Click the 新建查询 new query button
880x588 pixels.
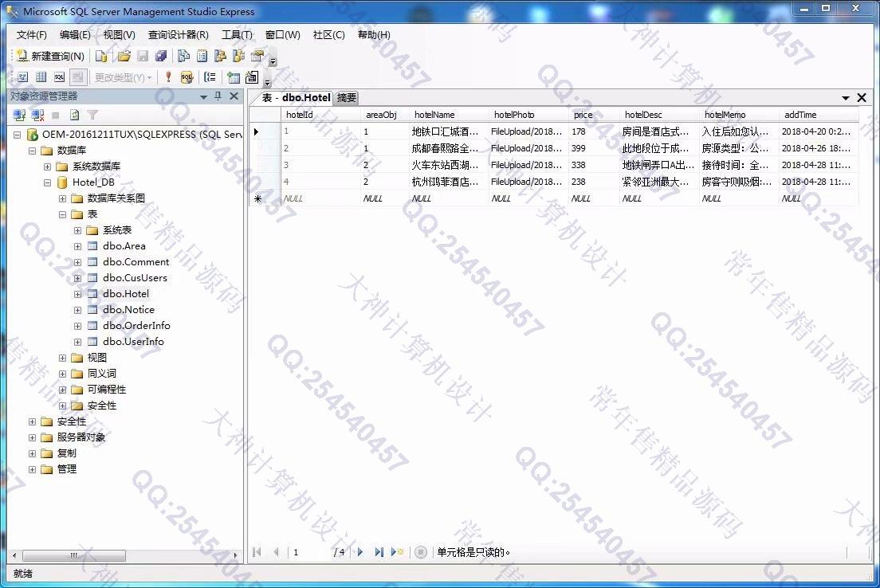50,56
